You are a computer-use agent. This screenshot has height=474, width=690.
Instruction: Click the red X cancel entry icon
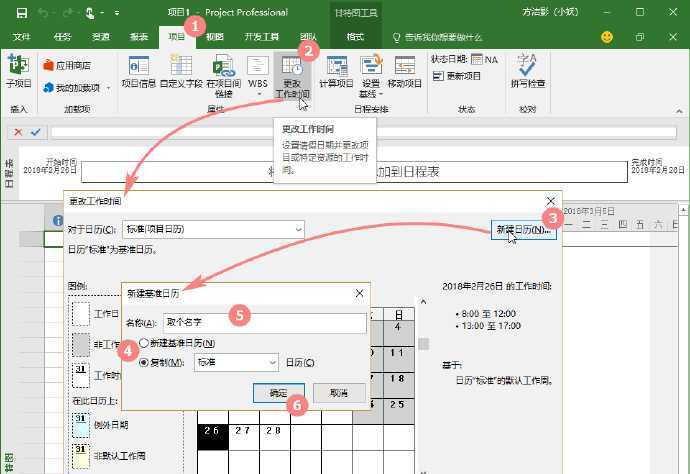coord(18,132)
